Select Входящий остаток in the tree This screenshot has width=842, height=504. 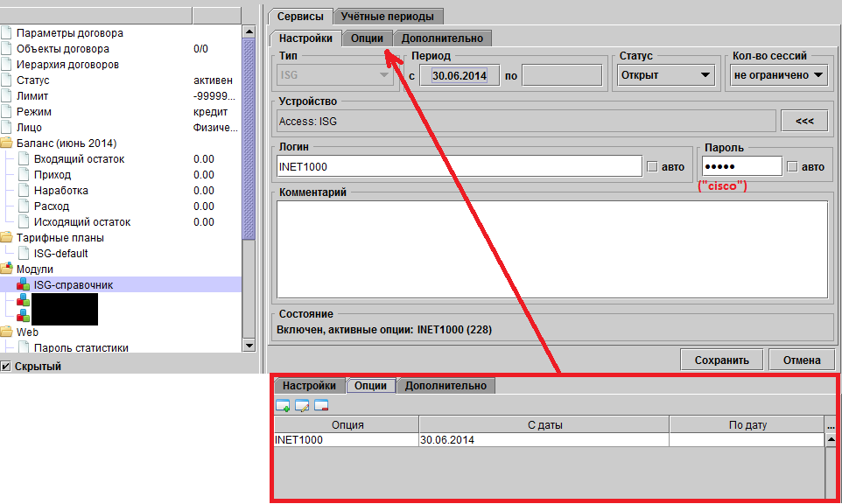point(79,159)
